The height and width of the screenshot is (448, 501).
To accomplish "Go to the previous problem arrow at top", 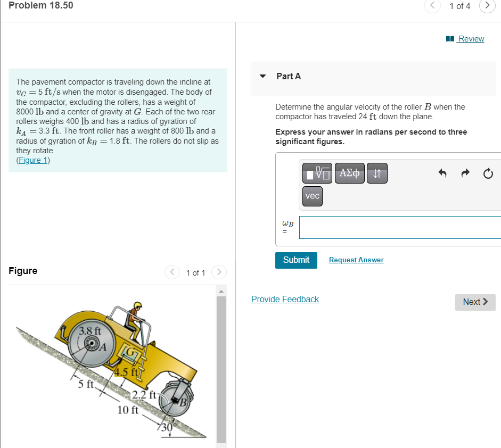I will click(432, 5).
